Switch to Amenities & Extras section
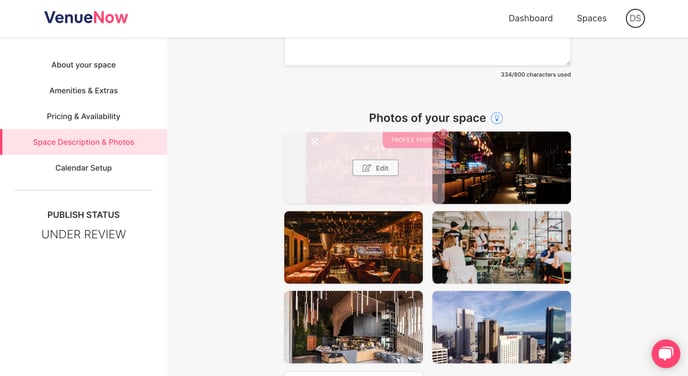This screenshot has height=376, width=688. click(x=83, y=90)
